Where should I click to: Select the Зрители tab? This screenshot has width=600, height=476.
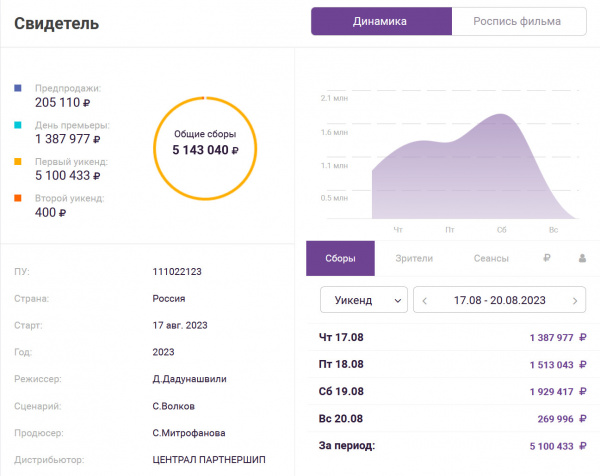[x=414, y=258]
